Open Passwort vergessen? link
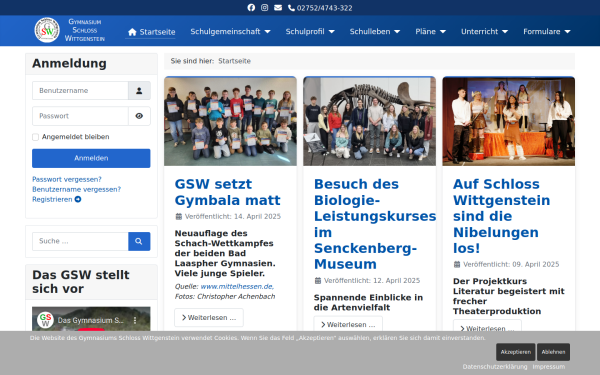Viewport: 600px width, 375px height. [67, 179]
